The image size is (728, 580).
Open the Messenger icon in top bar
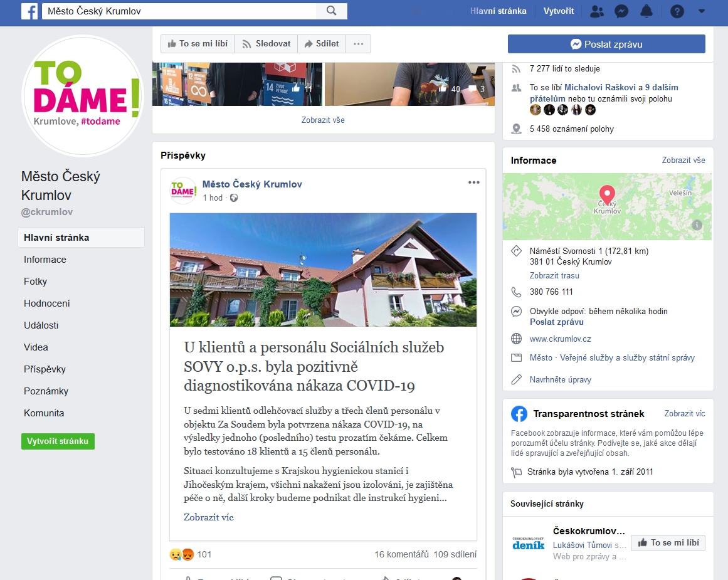point(621,11)
